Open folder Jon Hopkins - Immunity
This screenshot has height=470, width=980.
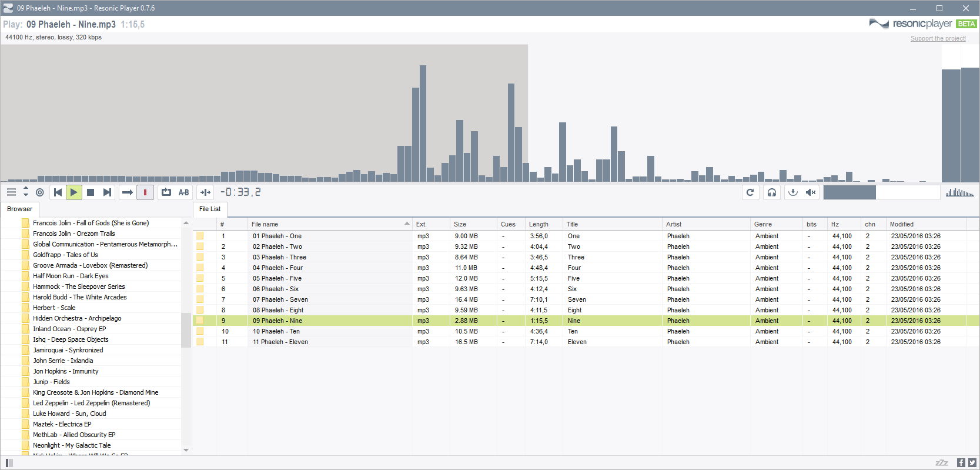(x=66, y=371)
